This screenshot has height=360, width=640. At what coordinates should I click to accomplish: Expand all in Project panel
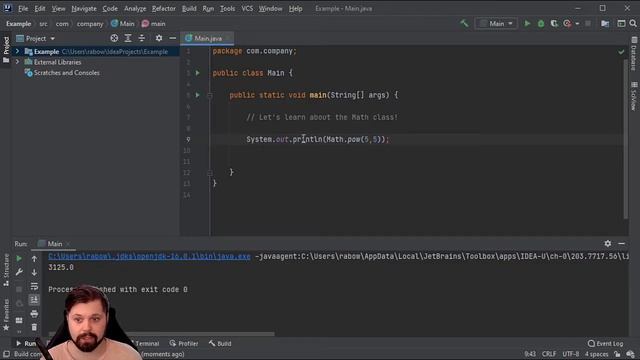pos(128,38)
